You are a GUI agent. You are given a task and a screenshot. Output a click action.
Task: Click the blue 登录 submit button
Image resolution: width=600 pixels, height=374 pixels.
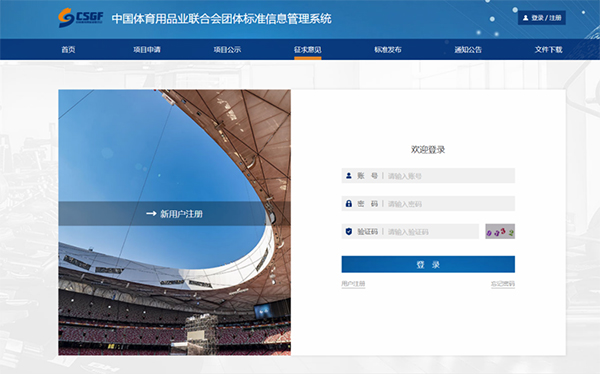[428, 264]
